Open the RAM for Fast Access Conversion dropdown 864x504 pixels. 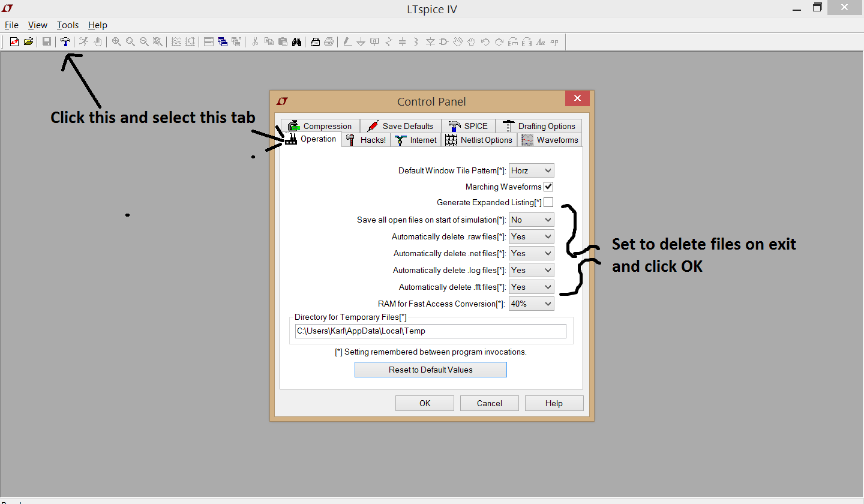531,304
